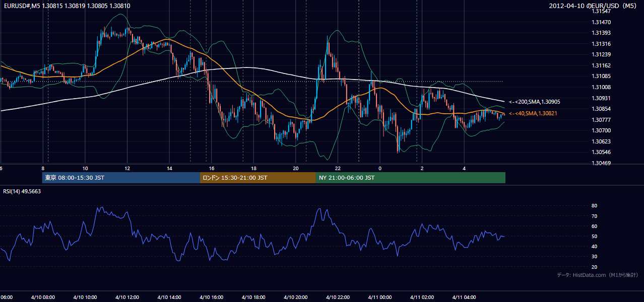Click the 40 SMA 1.30821 label
This screenshot has height=302, width=644.
[x=533, y=113]
